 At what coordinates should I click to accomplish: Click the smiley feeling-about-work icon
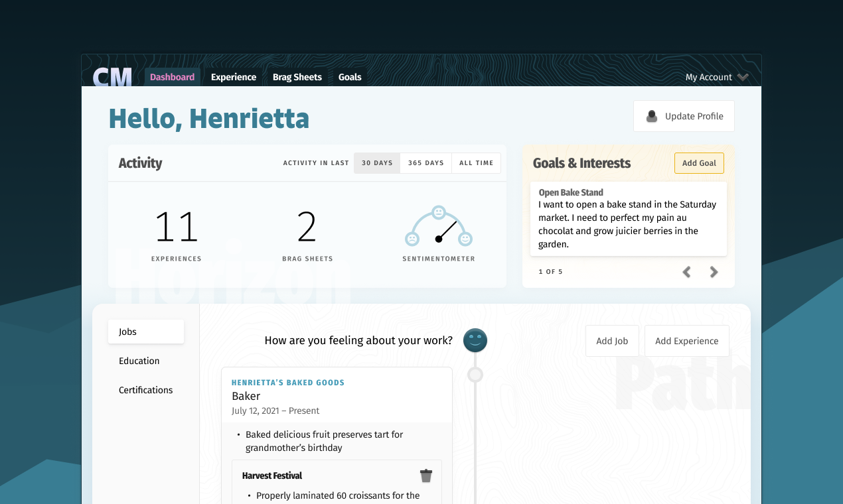(475, 340)
